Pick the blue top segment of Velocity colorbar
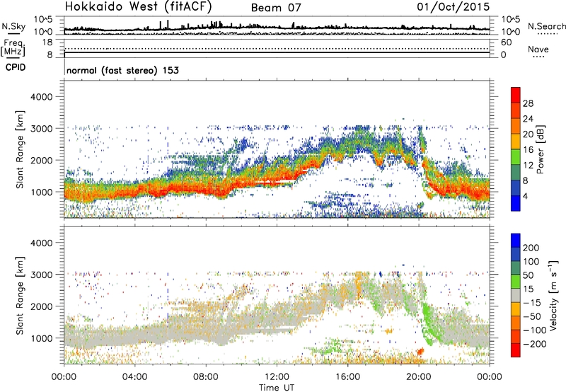Viewport: 566px width, 392px height. pyautogui.click(x=516, y=241)
